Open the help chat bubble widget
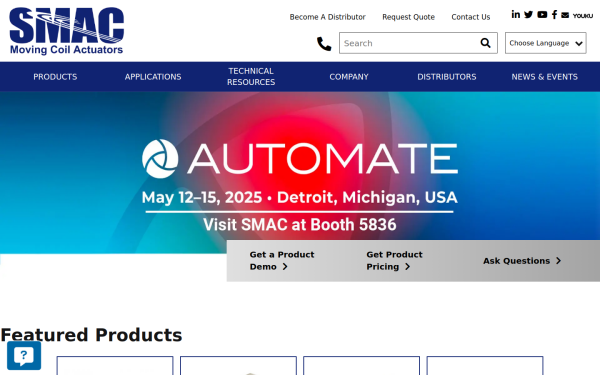Screen dimensions: 600x375 click(24, 355)
